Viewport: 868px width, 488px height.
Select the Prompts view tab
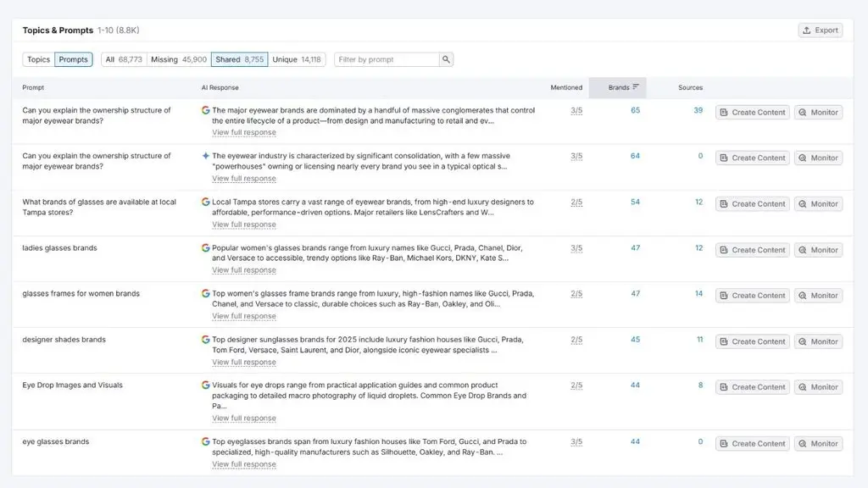click(73, 59)
